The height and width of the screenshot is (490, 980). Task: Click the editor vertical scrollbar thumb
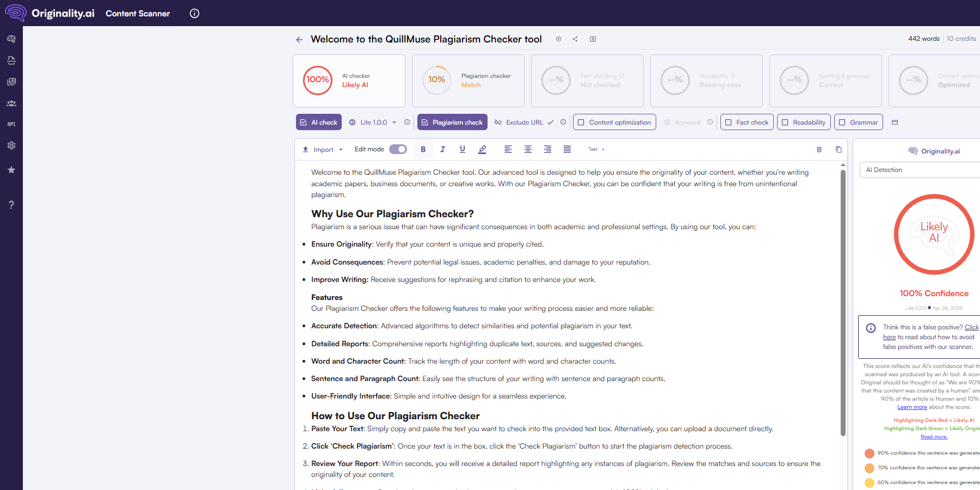pos(843,303)
